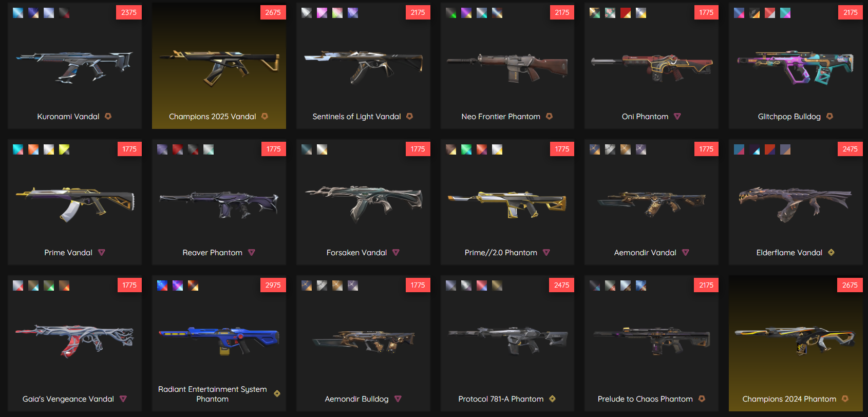Select the green variant swatch on Prime//2.0 Phantom
Image resolution: width=868 pixels, height=417 pixels.
(x=466, y=149)
